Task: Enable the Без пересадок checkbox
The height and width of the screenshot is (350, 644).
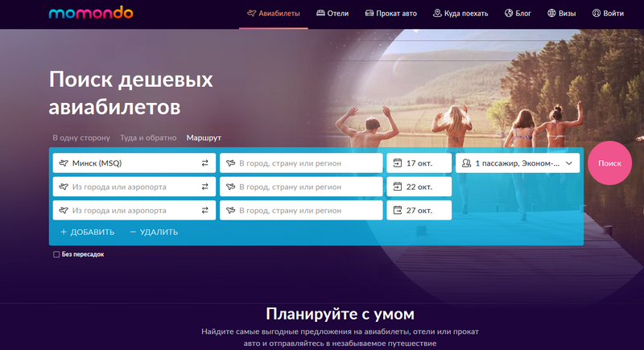Action: point(56,254)
